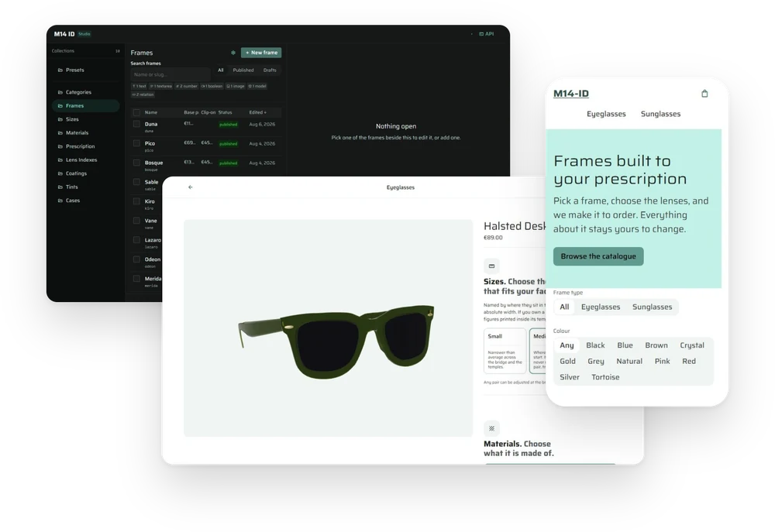Click the Categories folder icon
The image size is (775, 532).
[x=60, y=92]
